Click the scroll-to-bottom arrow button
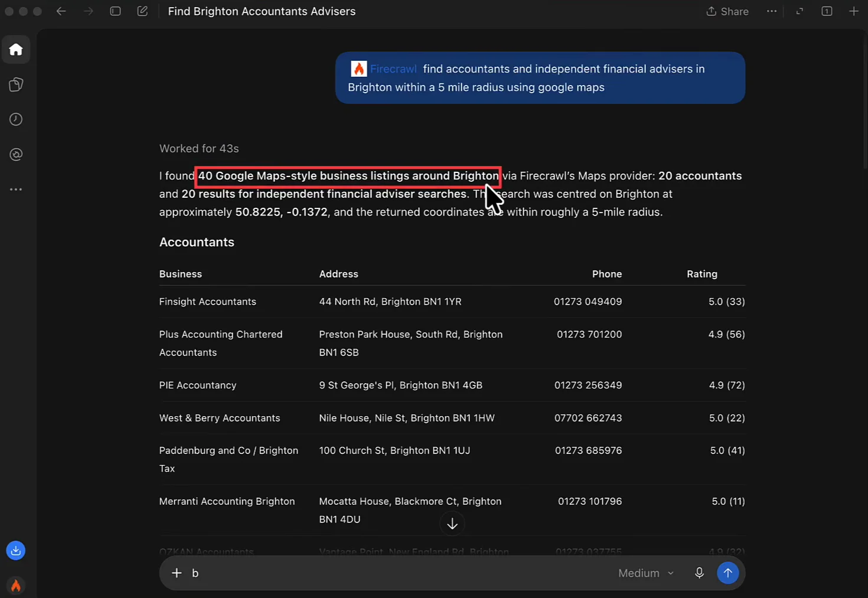The height and width of the screenshot is (598, 868). pyautogui.click(x=452, y=524)
